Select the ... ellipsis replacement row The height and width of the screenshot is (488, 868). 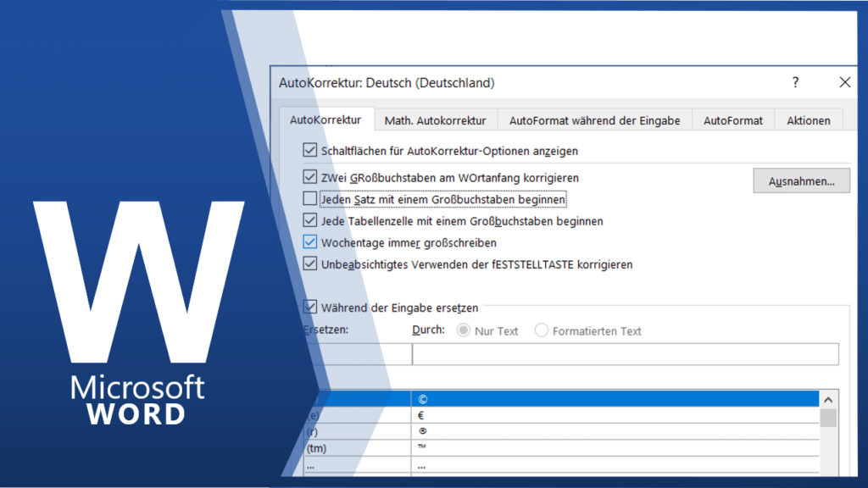tap(561, 465)
